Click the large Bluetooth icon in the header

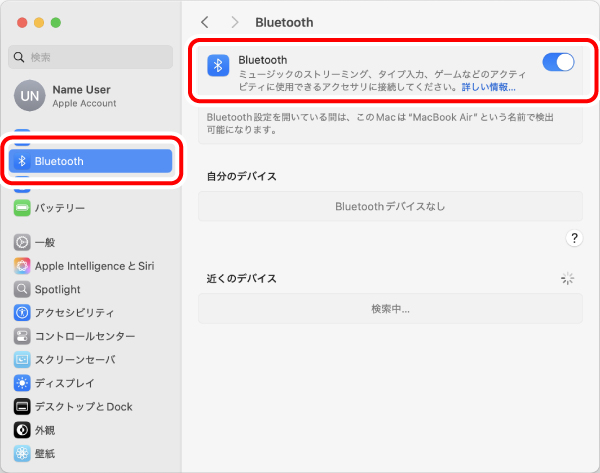tap(219, 66)
